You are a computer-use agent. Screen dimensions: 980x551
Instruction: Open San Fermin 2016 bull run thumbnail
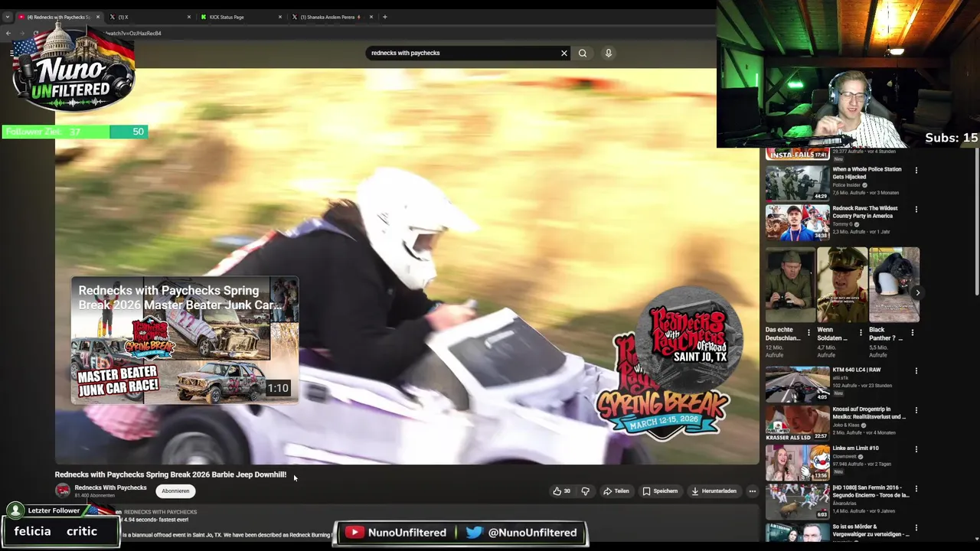tap(797, 500)
